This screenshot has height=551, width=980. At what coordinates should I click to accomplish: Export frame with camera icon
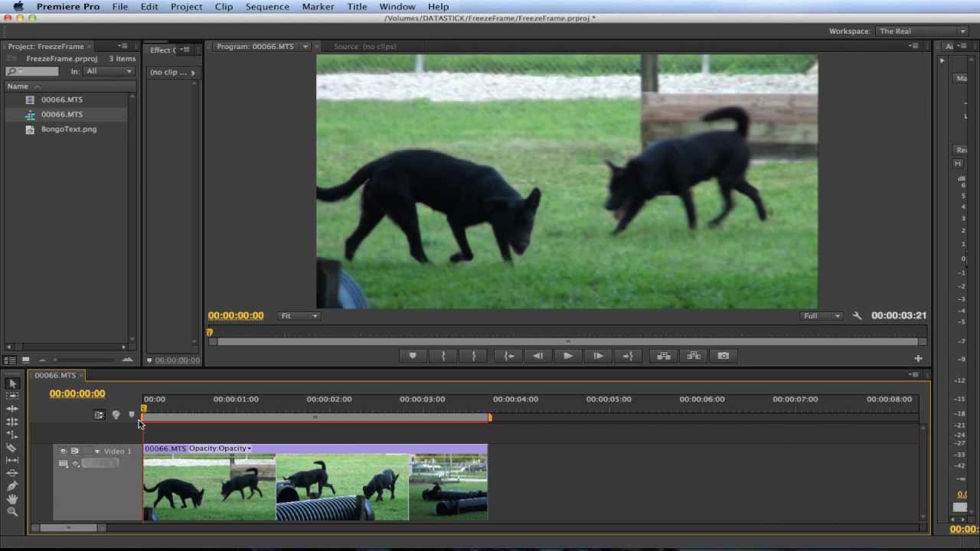724,356
